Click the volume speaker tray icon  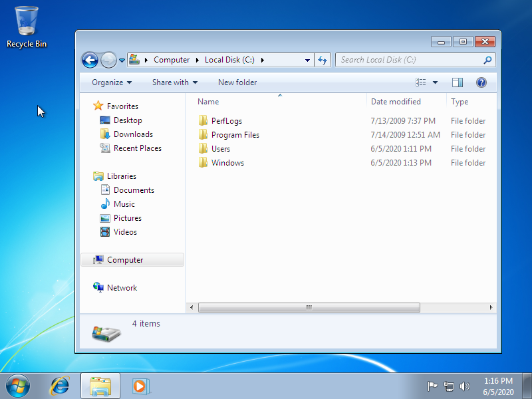point(464,386)
